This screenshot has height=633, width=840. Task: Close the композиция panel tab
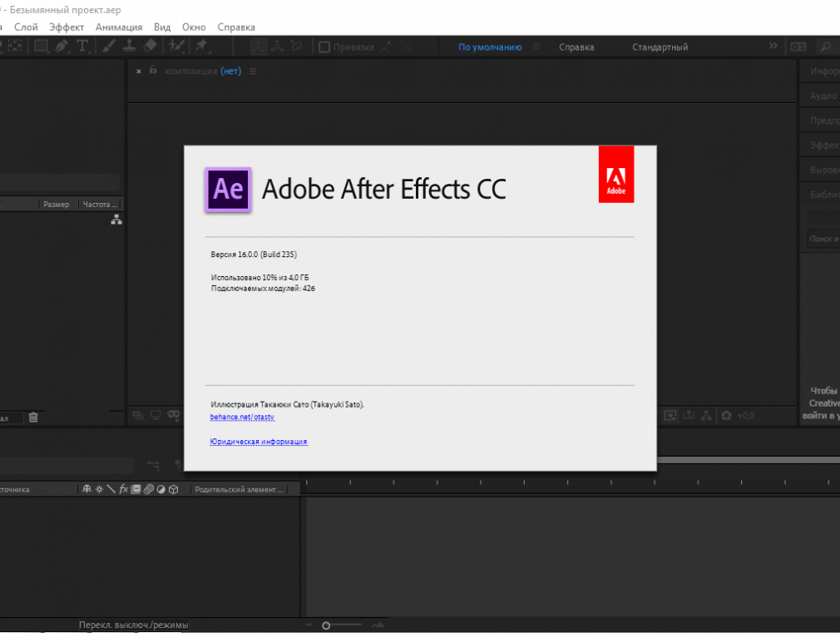[x=139, y=72]
